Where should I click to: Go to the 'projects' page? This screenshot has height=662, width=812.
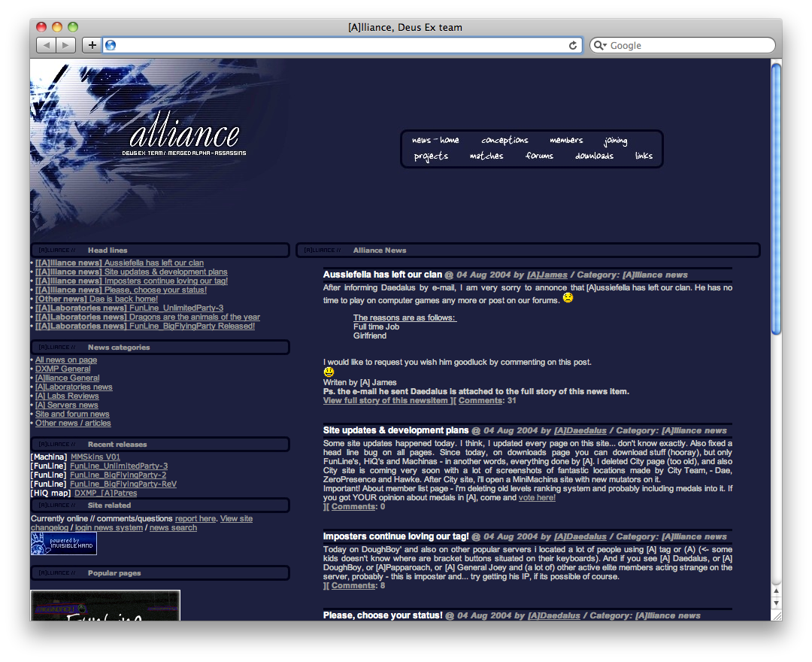click(x=431, y=156)
